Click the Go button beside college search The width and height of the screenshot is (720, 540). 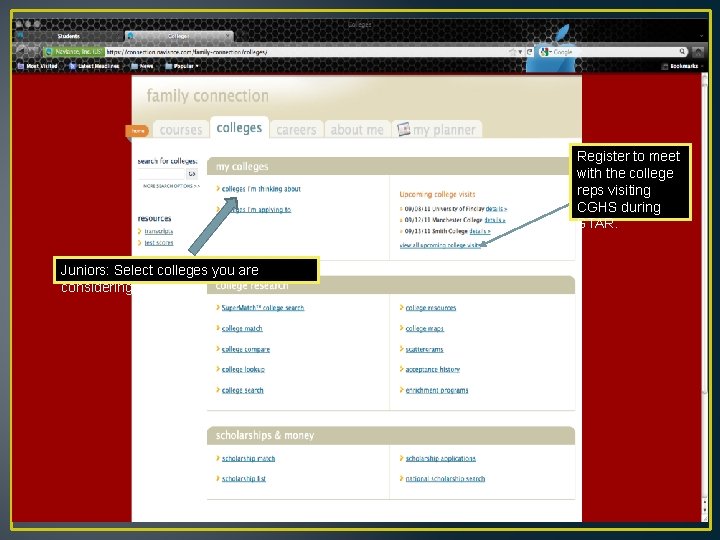tap(192, 174)
